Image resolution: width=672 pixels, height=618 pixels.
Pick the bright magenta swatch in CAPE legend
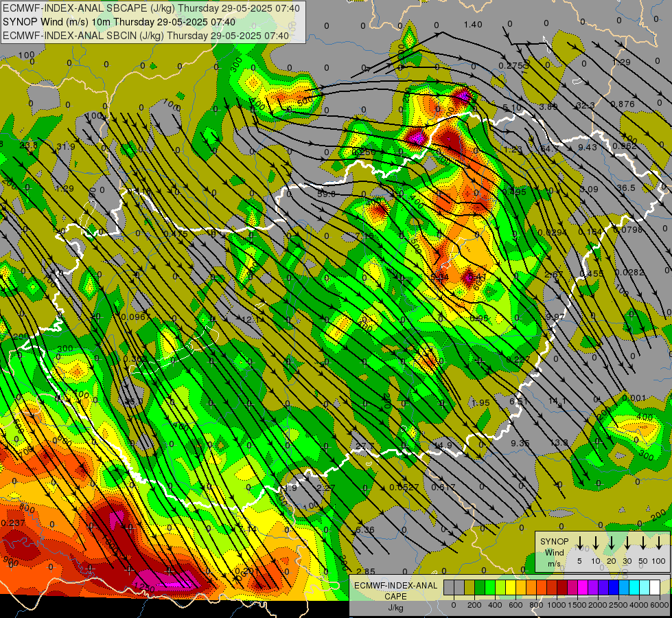(x=583, y=587)
